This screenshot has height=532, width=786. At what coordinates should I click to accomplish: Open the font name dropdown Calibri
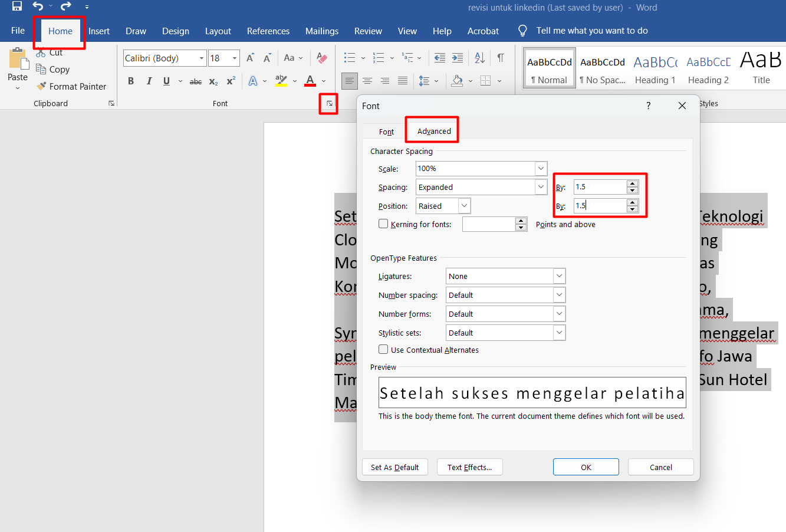pos(202,58)
